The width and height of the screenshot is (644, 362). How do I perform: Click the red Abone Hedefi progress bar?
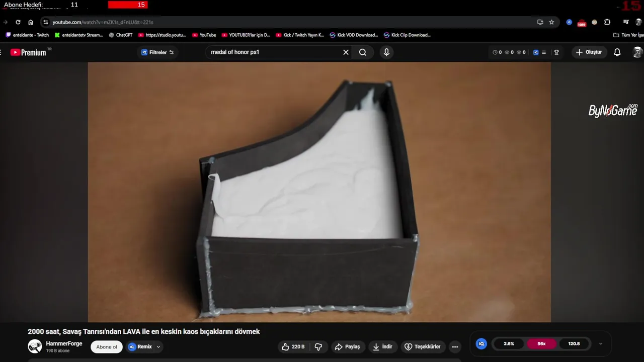tap(128, 5)
